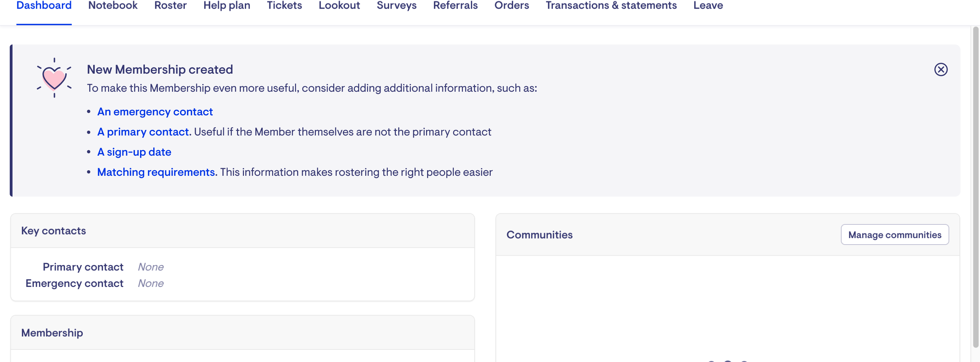Viewport: 980px width, 362px height.
Task: Click the 'Matching requirements' link
Action: [x=156, y=172]
